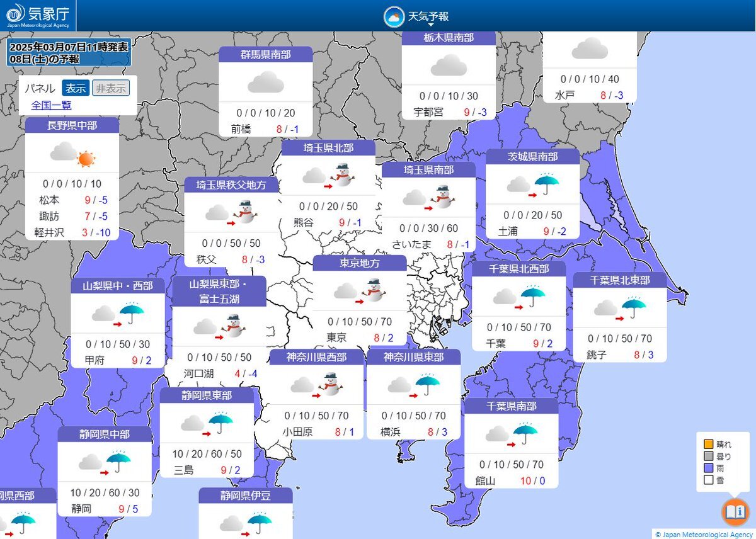Click the weather forecast icon in header
The width and height of the screenshot is (756, 539).
point(394,17)
